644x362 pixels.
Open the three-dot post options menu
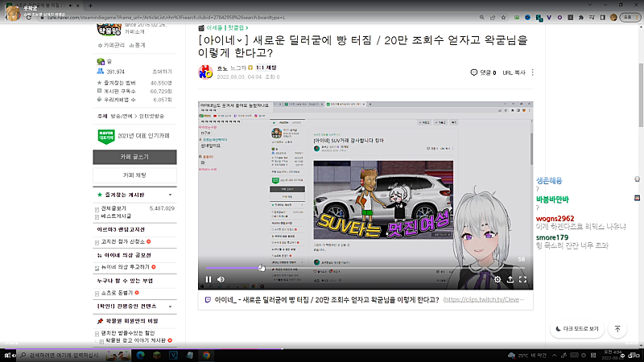[x=533, y=72]
